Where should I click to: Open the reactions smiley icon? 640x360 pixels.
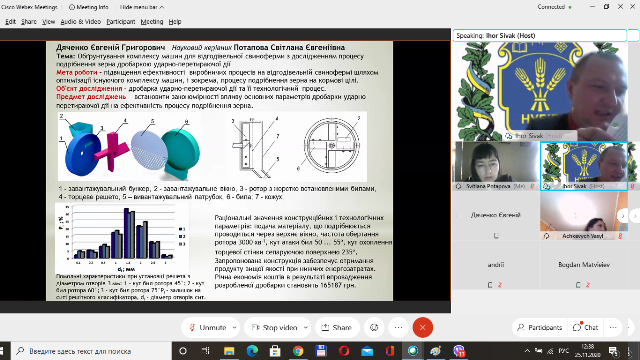pos(374,327)
